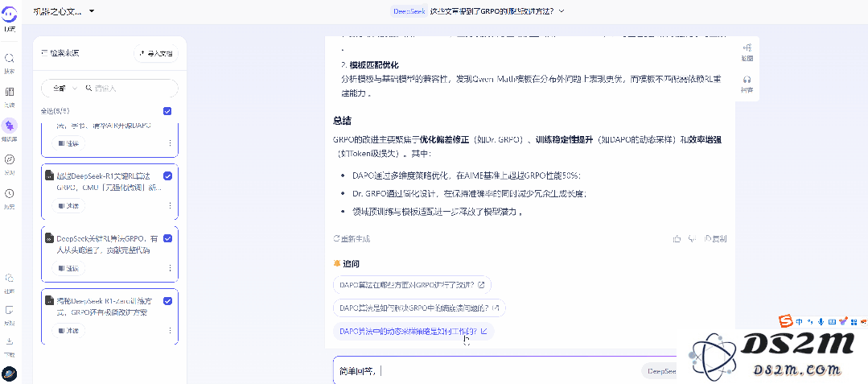
Task: Open the Reading section in the sidebar
Action: coord(10,92)
